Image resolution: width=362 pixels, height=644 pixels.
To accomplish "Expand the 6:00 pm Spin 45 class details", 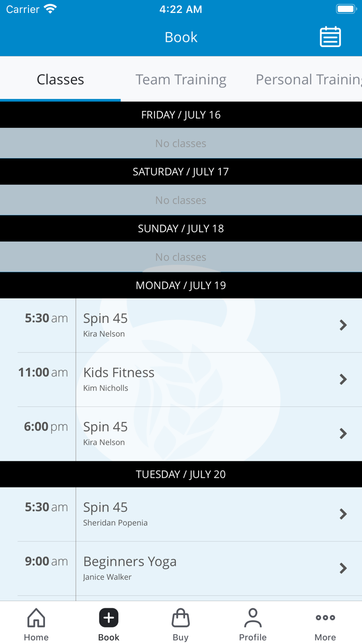I will [343, 433].
